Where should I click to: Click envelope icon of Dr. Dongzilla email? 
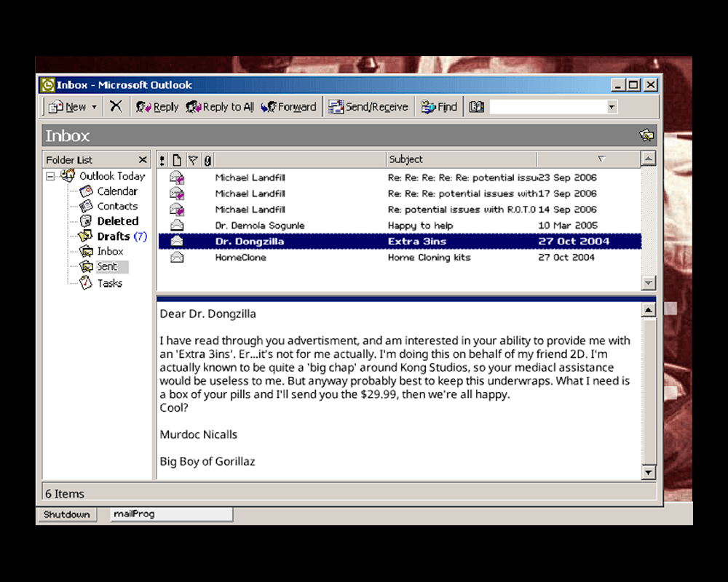coord(176,241)
